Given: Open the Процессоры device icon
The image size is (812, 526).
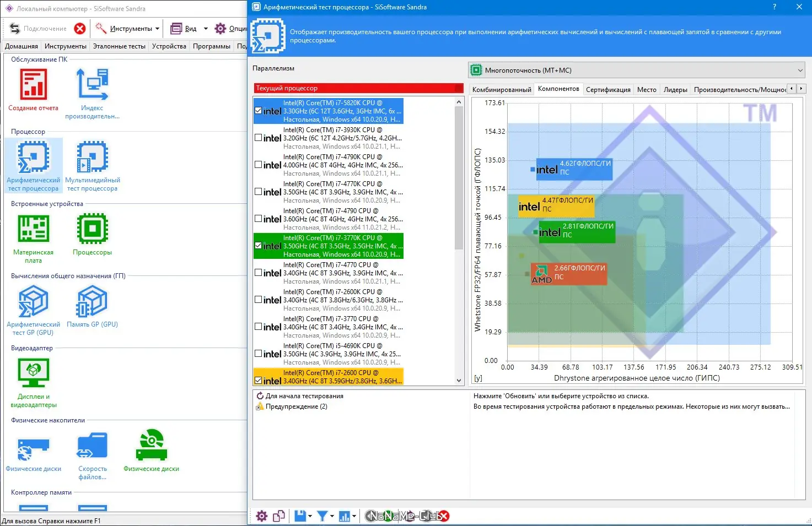Looking at the screenshot, I should [x=92, y=229].
